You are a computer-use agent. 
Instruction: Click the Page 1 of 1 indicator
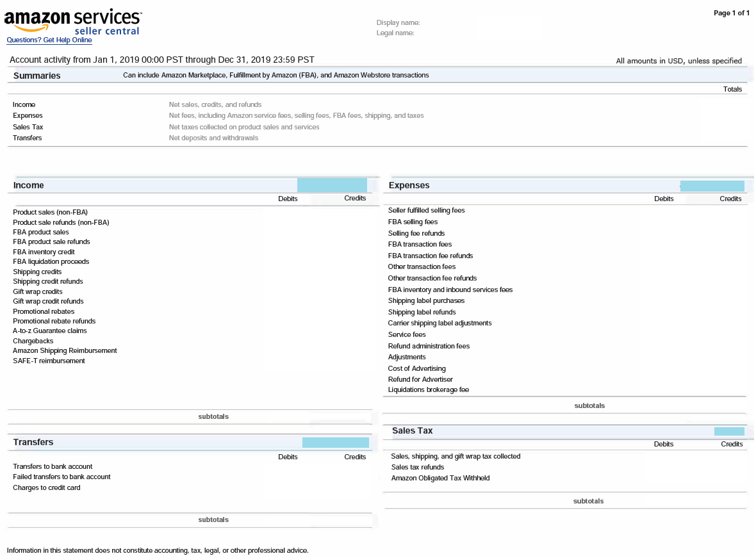tap(732, 13)
